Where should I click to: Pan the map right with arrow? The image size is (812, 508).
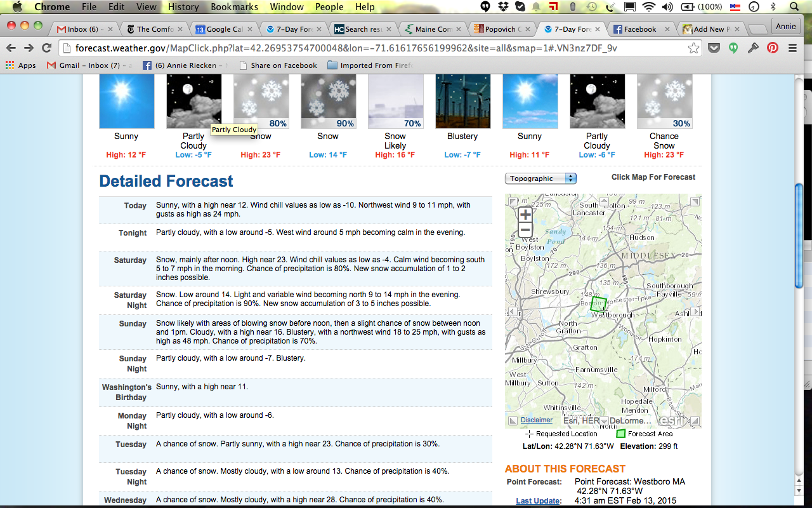pyautogui.click(x=695, y=312)
